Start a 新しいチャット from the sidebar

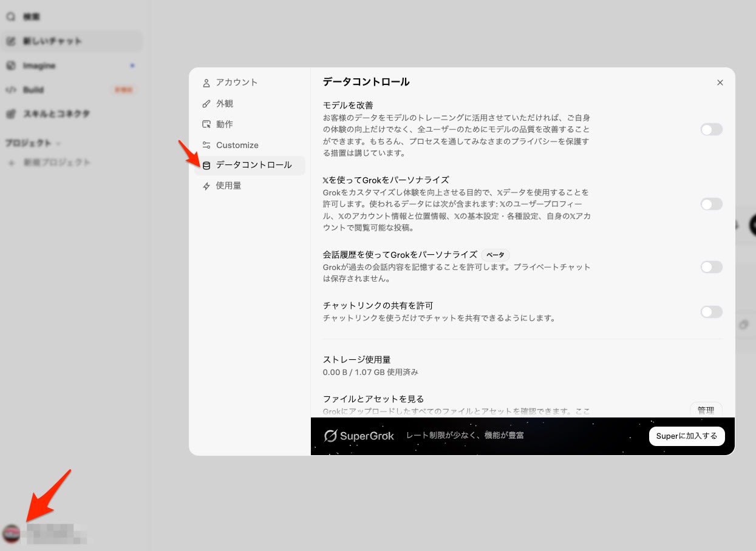72,41
